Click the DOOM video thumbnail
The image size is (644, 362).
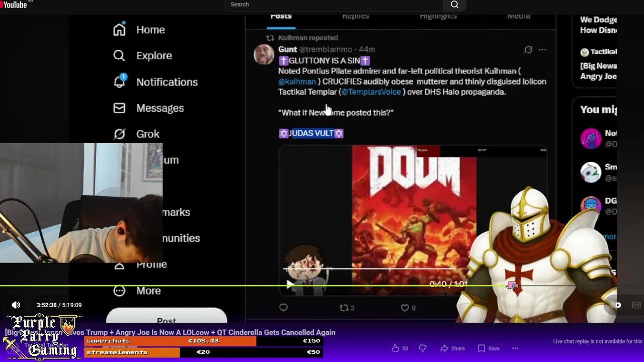click(414, 219)
